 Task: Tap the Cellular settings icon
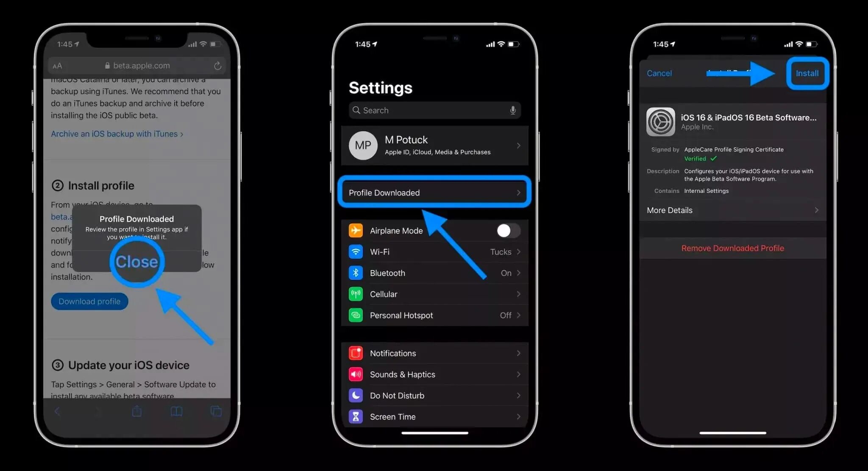[x=356, y=293]
